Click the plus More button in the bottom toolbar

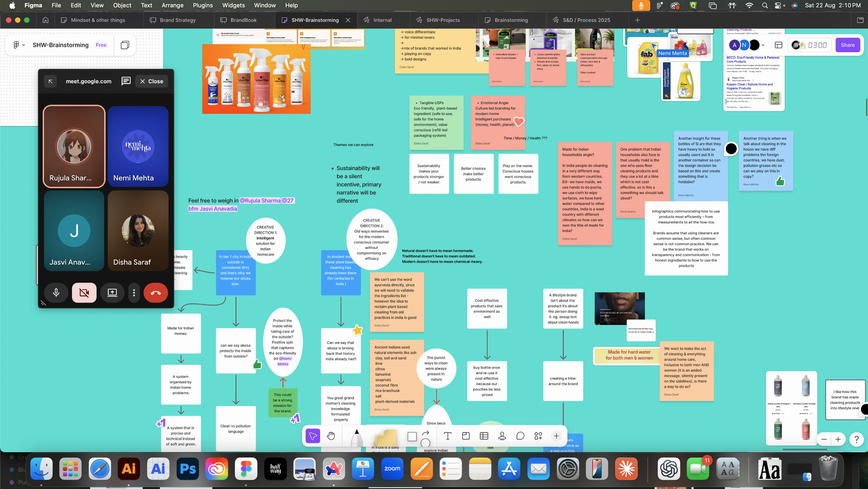[x=556, y=436]
